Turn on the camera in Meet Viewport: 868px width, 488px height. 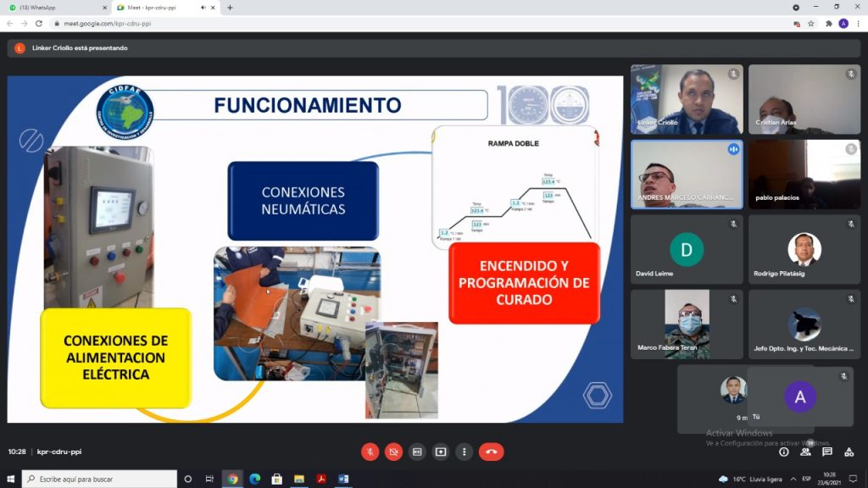click(x=393, y=452)
